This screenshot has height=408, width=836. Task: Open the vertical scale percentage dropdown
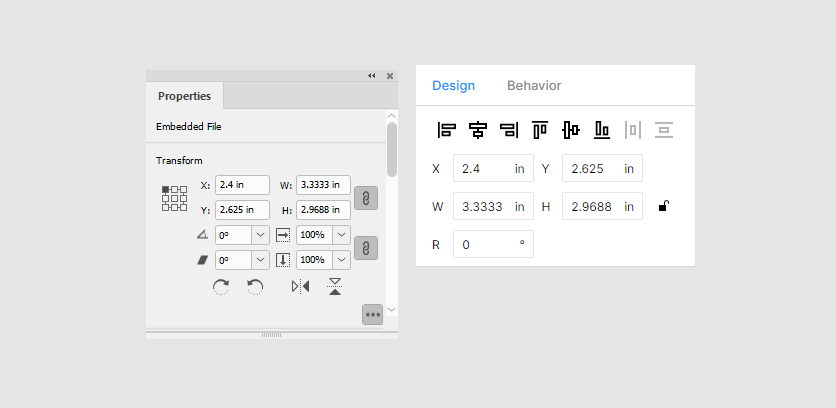tap(341, 260)
